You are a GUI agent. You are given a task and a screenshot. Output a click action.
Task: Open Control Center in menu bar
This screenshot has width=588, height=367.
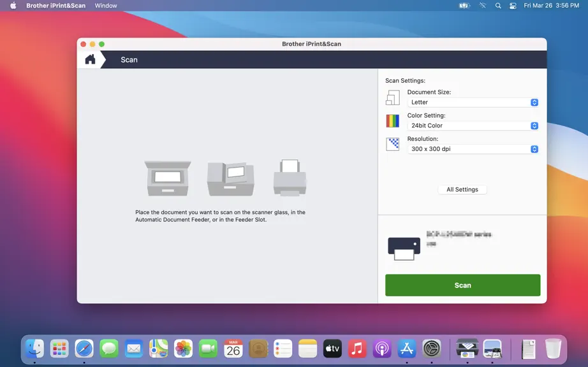tap(513, 6)
